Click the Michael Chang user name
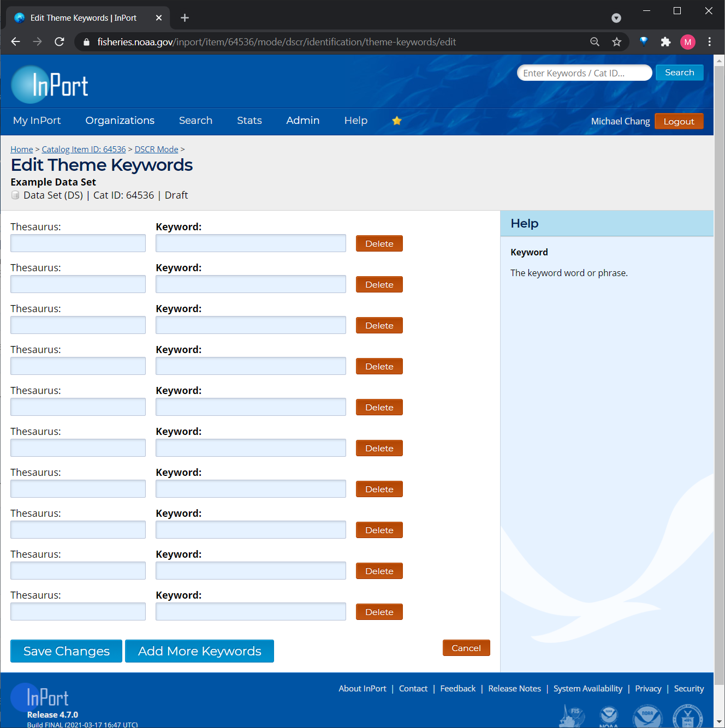Screen dimensions: 725x728 (620, 121)
